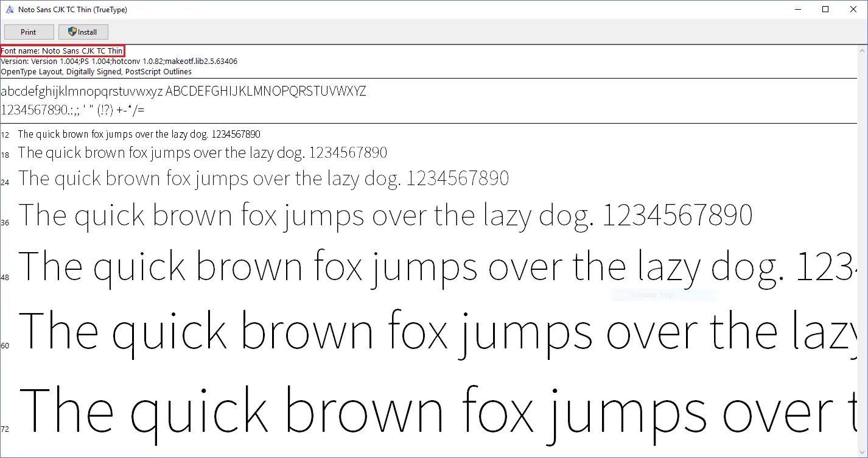Screen dimensions: 868x458
Task: Click the size label '60'
Action: pos(5,346)
